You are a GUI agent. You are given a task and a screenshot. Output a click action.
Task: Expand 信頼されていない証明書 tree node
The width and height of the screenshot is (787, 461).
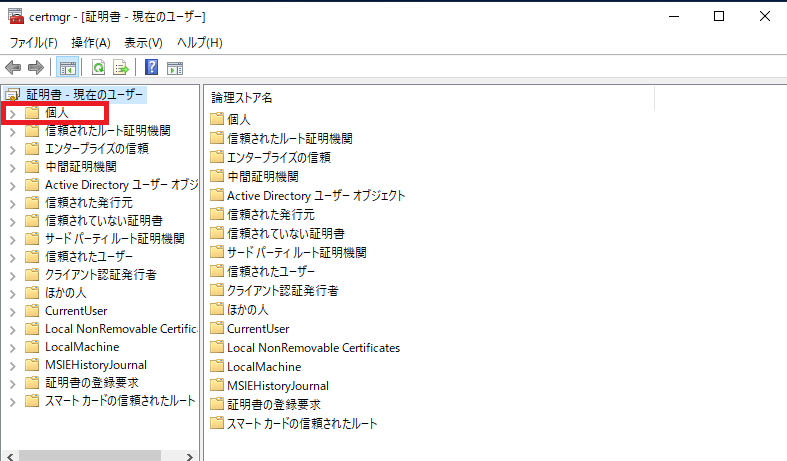(13, 222)
